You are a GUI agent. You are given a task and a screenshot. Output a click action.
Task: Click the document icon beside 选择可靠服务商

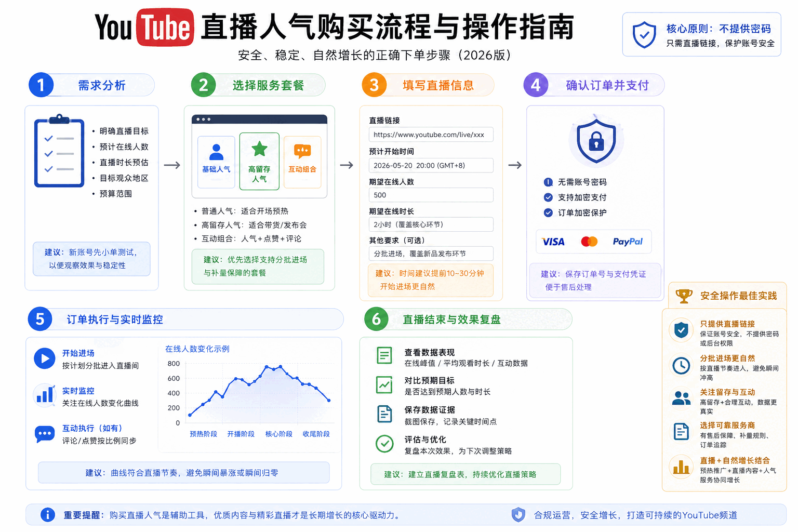[x=681, y=432]
